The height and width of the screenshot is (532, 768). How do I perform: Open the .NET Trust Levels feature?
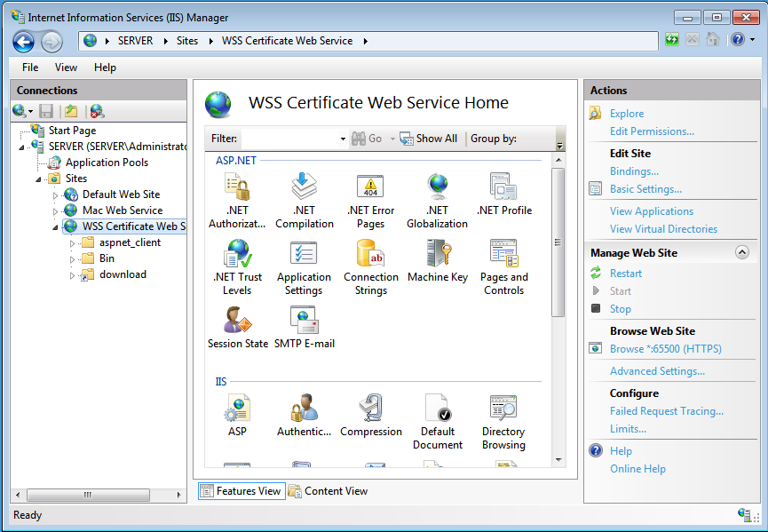pyautogui.click(x=238, y=267)
